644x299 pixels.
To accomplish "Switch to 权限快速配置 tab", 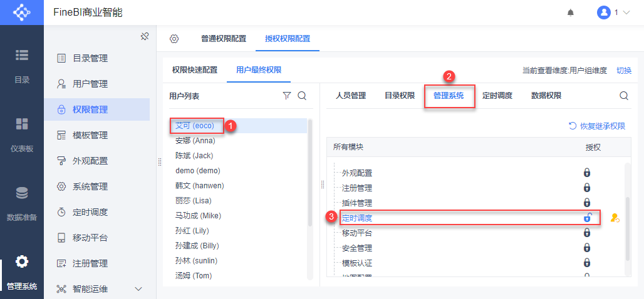I will pyautogui.click(x=195, y=69).
